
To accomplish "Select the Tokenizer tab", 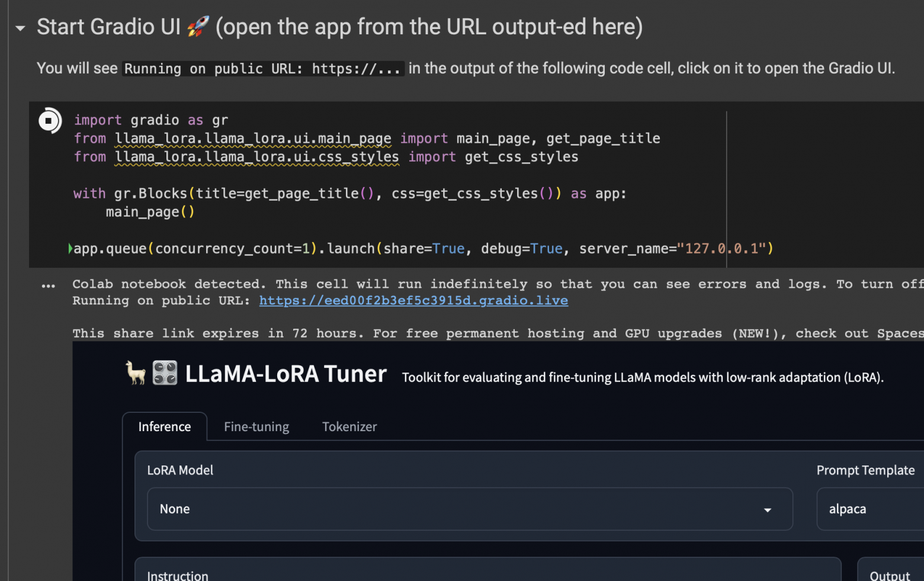I will 349,427.
